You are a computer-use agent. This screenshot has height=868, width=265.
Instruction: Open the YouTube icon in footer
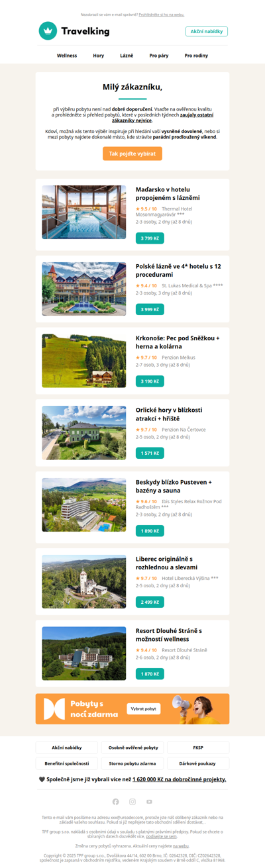(x=149, y=802)
